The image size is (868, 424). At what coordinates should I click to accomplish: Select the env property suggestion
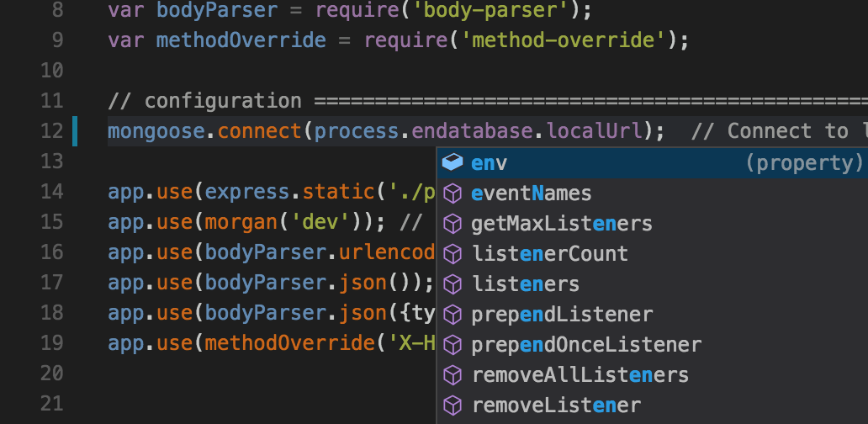click(x=490, y=162)
